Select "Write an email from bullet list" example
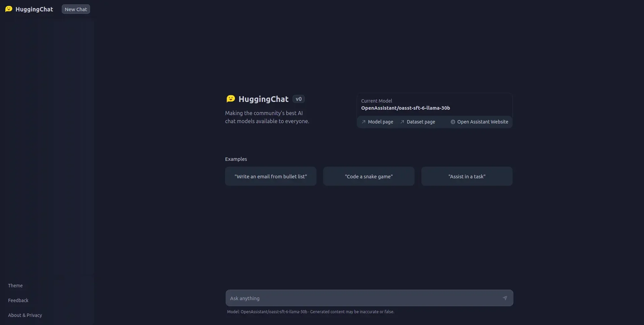Image resolution: width=644 pixels, height=325 pixels. pos(271,176)
